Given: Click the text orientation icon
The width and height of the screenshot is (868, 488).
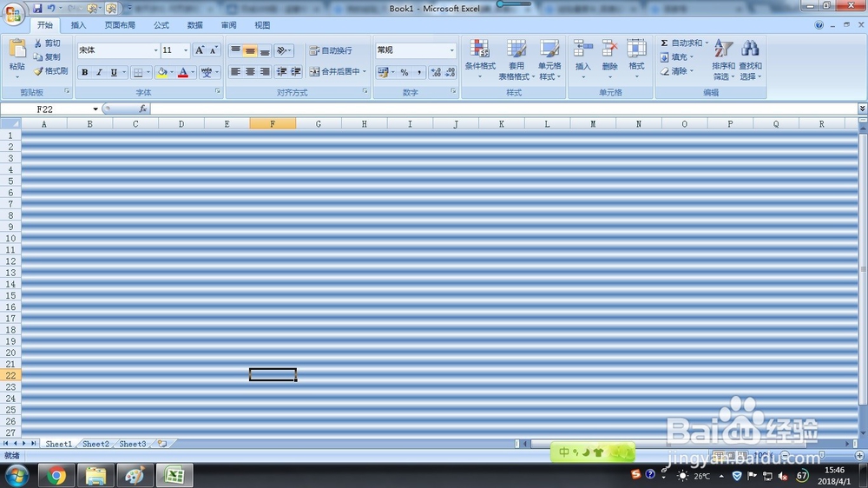Looking at the screenshot, I should pos(282,50).
